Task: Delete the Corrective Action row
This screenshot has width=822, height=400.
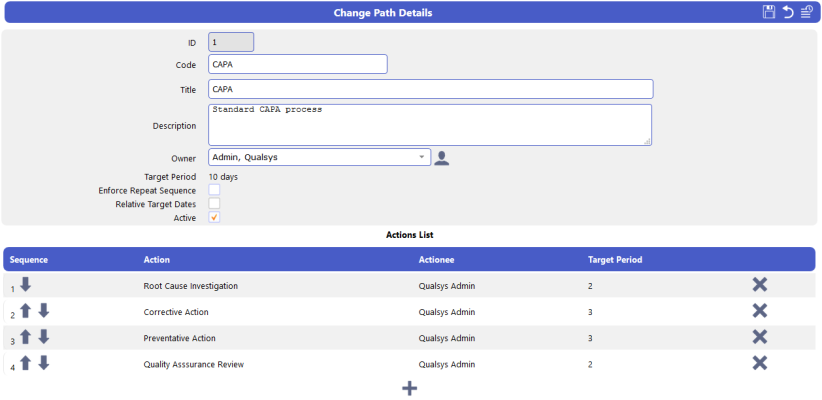Action: click(x=760, y=311)
